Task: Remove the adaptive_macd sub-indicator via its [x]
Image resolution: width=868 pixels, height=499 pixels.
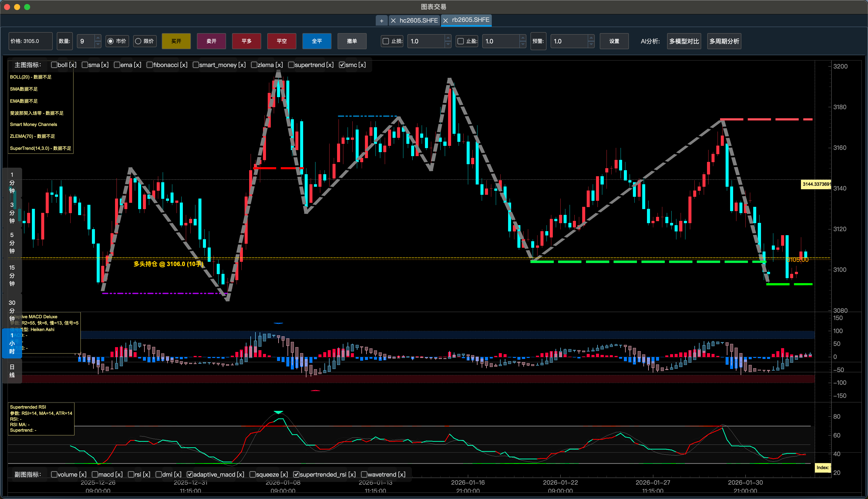Action: point(240,474)
